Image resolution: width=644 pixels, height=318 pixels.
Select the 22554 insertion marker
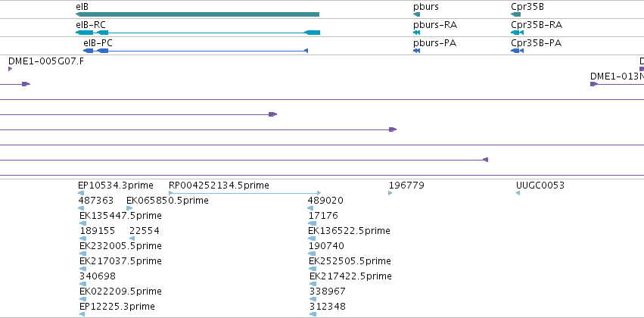click(132, 238)
